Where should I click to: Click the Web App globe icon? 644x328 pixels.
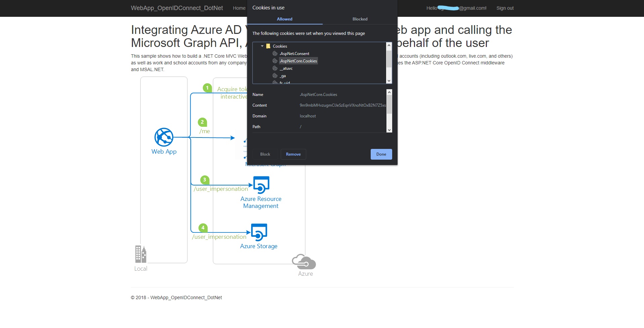[x=164, y=137]
